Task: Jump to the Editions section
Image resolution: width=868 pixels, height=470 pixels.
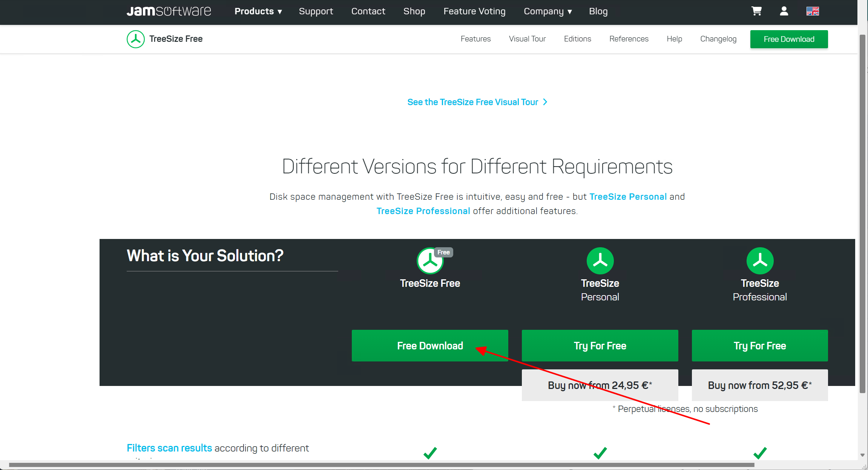Action: click(577, 39)
